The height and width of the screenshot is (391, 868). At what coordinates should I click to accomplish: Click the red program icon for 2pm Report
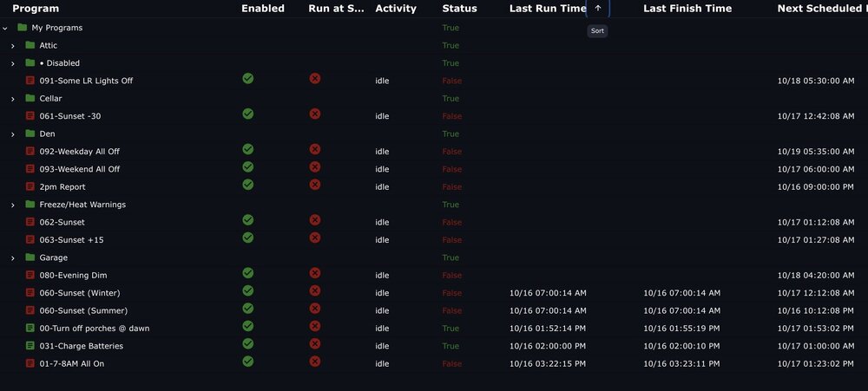pyautogui.click(x=30, y=187)
